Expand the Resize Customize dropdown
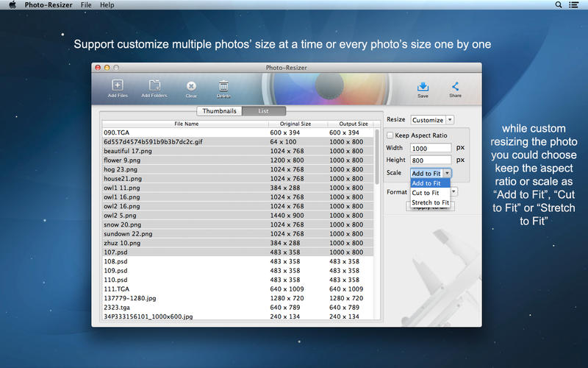 point(432,120)
